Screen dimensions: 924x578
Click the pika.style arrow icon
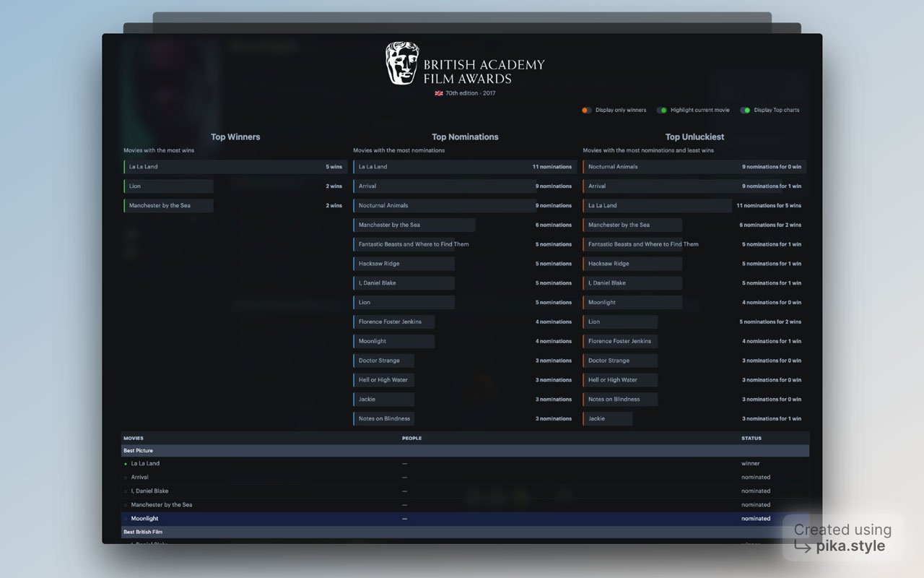pyautogui.click(x=803, y=548)
